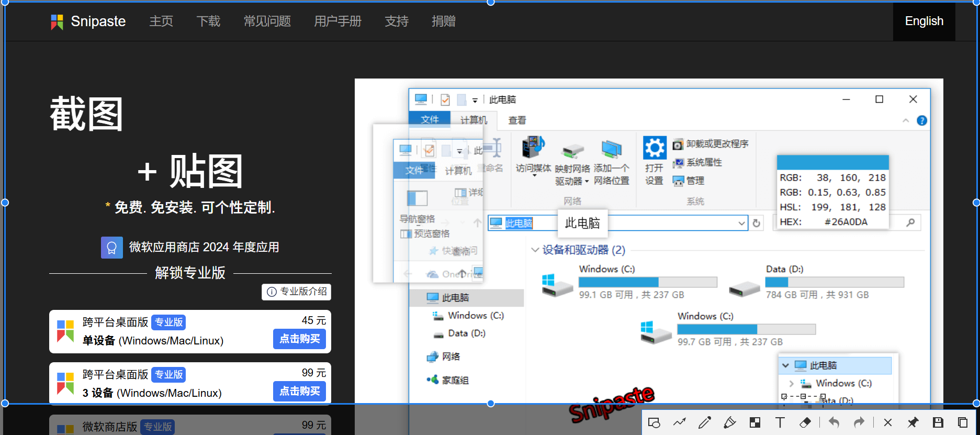Select the pencil drawing tool
This screenshot has height=435, width=980.
pos(705,422)
